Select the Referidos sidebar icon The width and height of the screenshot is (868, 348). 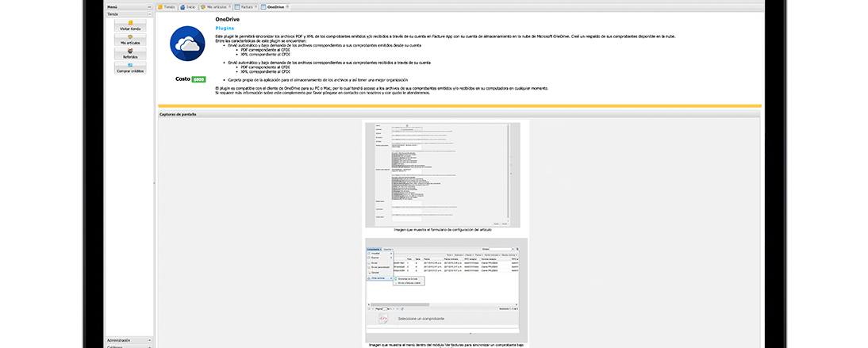click(x=130, y=53)
